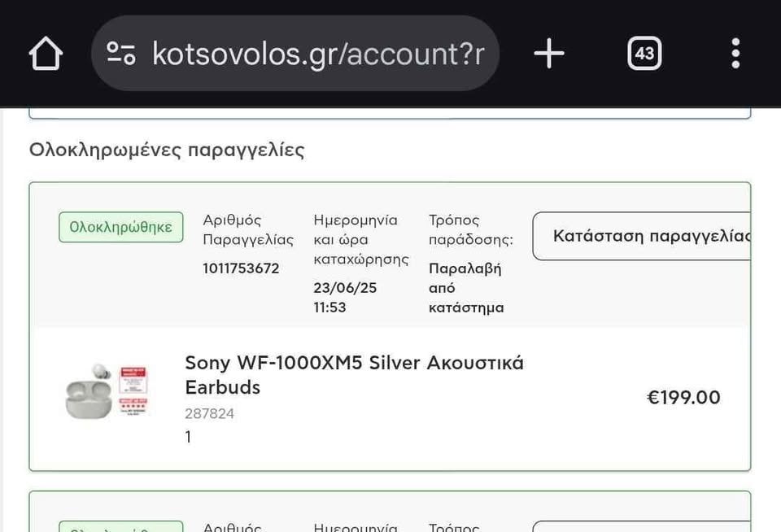This screenshot has width=781, height=532.
Task: Open the second order's status button
Action: (642, 526)
